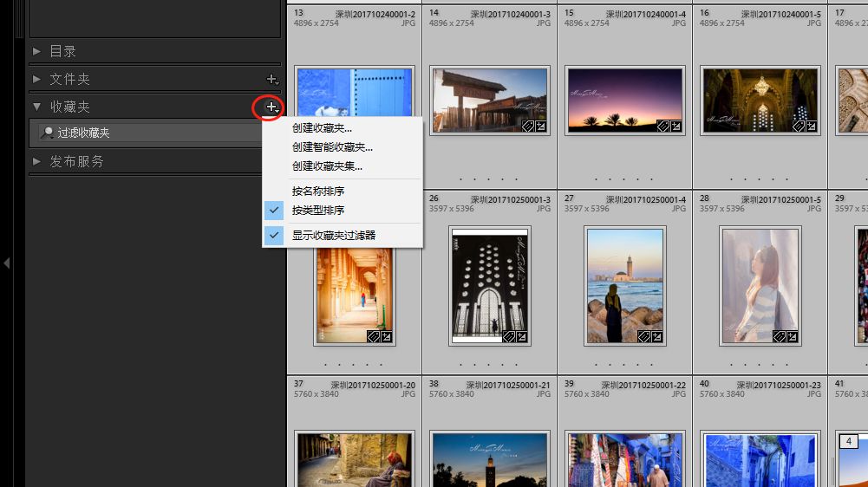Click the JPG label in cell 40
Image resolution: width=868 pixels, height=487 pixels.
[x=813, y=394]
